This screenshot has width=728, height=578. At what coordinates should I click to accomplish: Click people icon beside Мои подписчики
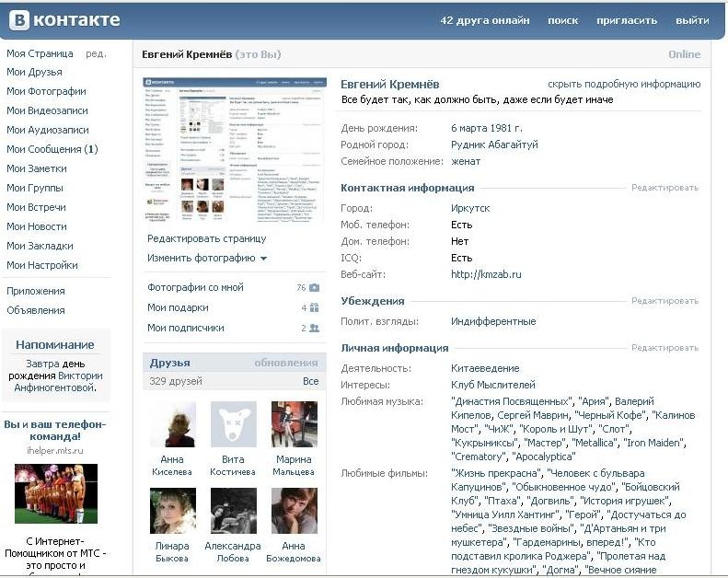[314, 329]
